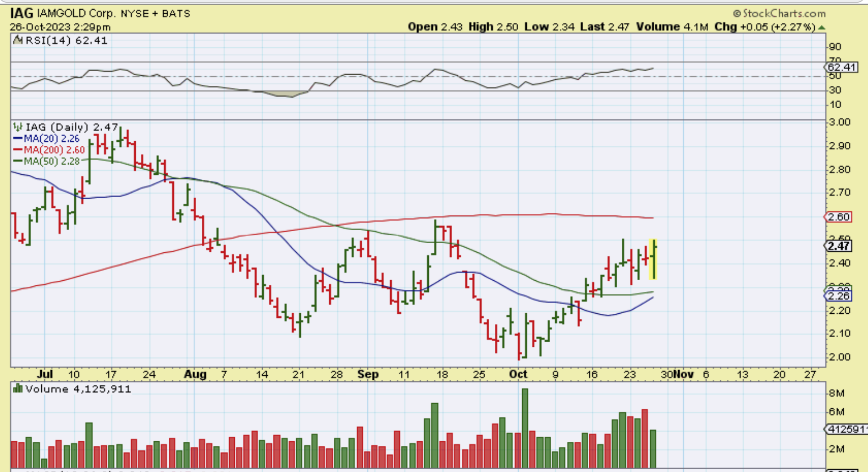Viewport: 868px width, 472px height.
Task: Click the green up-arrow beside the change percentage
Action: coord(822,28)
